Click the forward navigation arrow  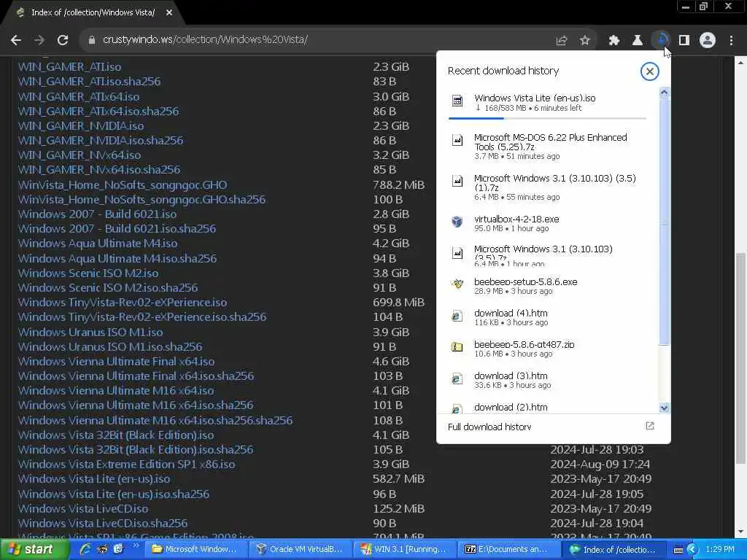coord(39,40)
